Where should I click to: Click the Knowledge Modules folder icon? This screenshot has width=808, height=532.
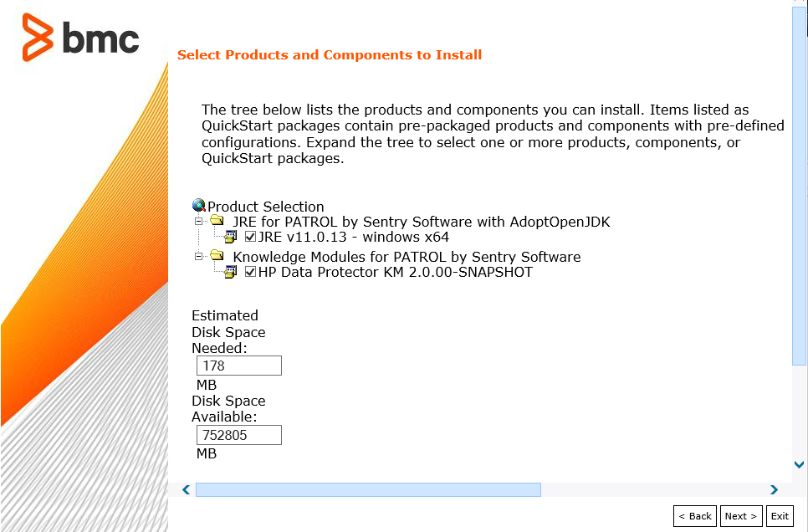point(215,257)
